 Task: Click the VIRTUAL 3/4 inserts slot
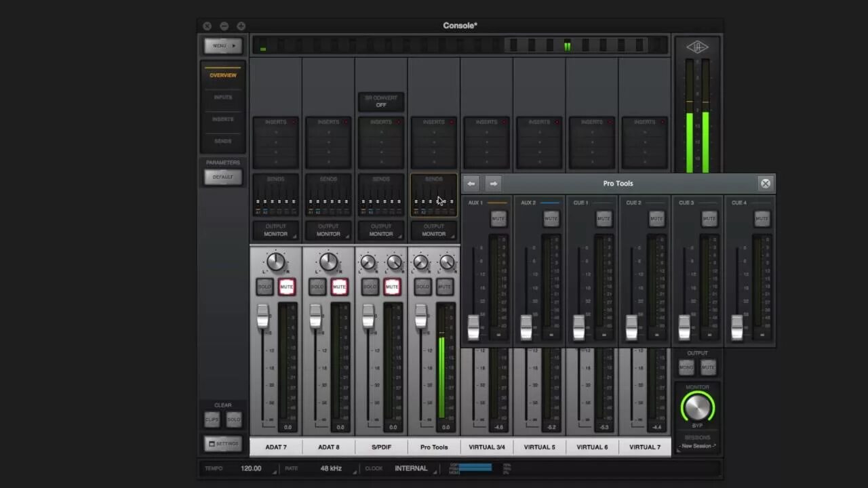[x=487, y=142]
